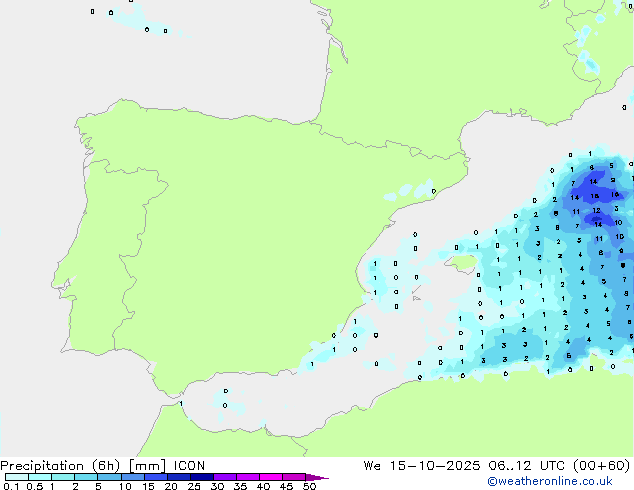Pick the legend swatch between 10 and 15
The height and width of the screenshot is (490, 634).
(x=133, y=477)
